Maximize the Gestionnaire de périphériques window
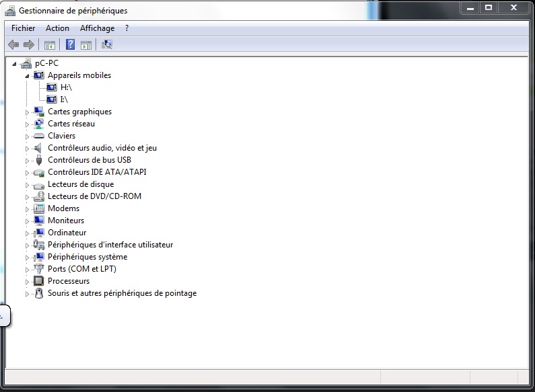 [489, 7]
